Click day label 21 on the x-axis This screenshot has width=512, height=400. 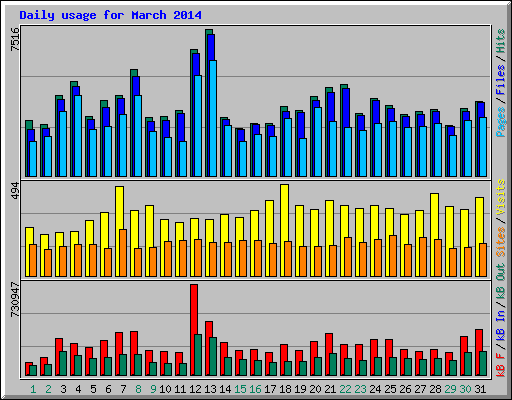click(x=330, y=389)
